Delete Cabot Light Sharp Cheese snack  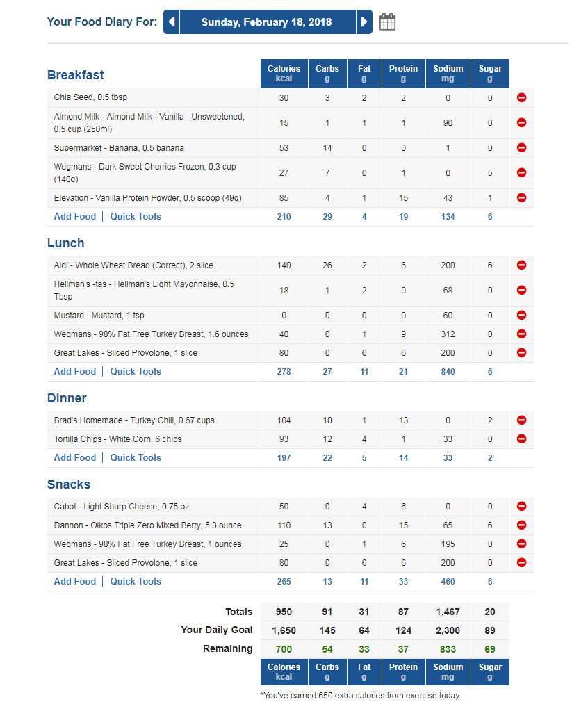click(521, 507)
